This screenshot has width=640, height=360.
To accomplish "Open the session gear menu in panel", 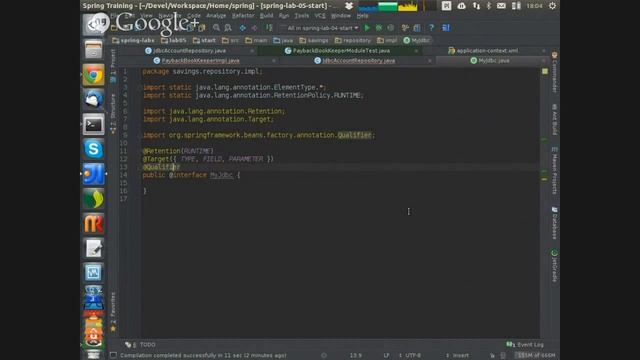I will [552, 6].
